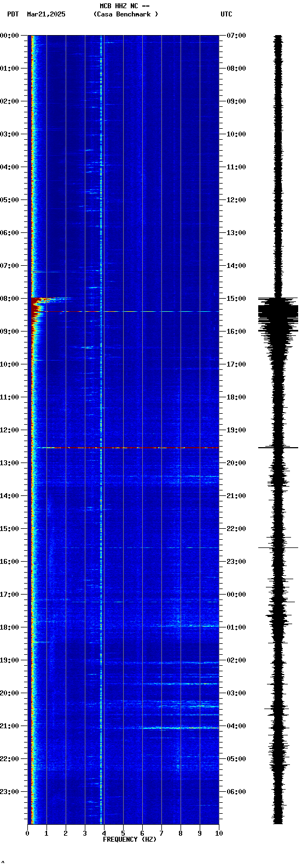Click the 04:00 PDT time label
302x868 pixels.
tap(9, 167)
